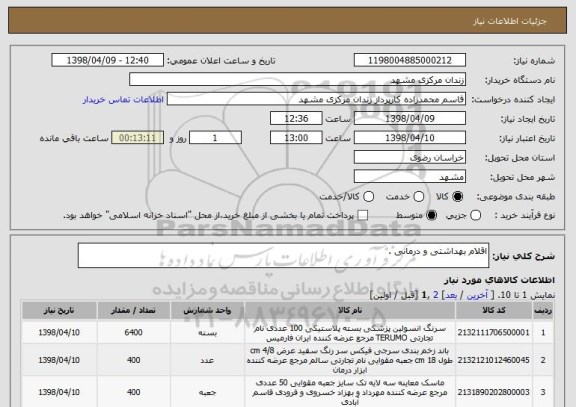Click the تعداد / مقدار column header
Screen dimensions: 576x407
[133, 310]
